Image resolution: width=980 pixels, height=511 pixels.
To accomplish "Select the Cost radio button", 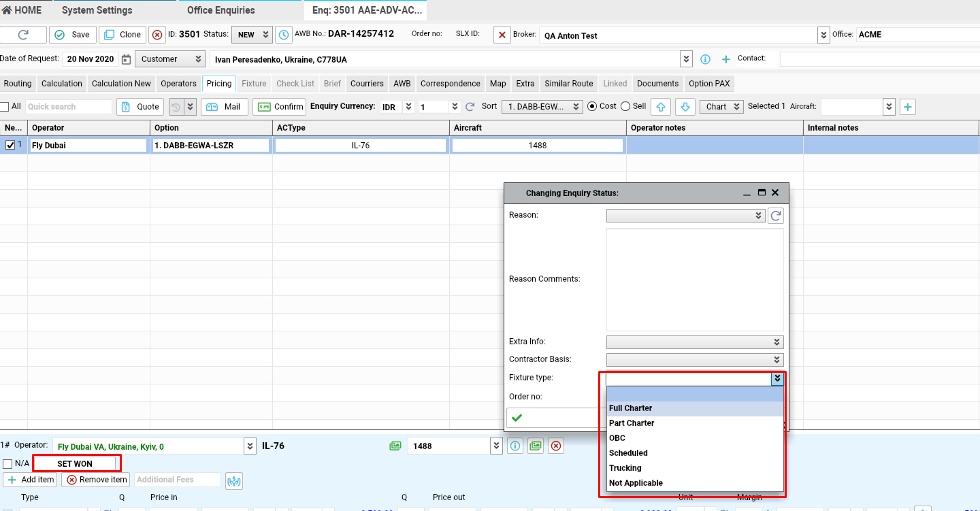I will point(591,106).
